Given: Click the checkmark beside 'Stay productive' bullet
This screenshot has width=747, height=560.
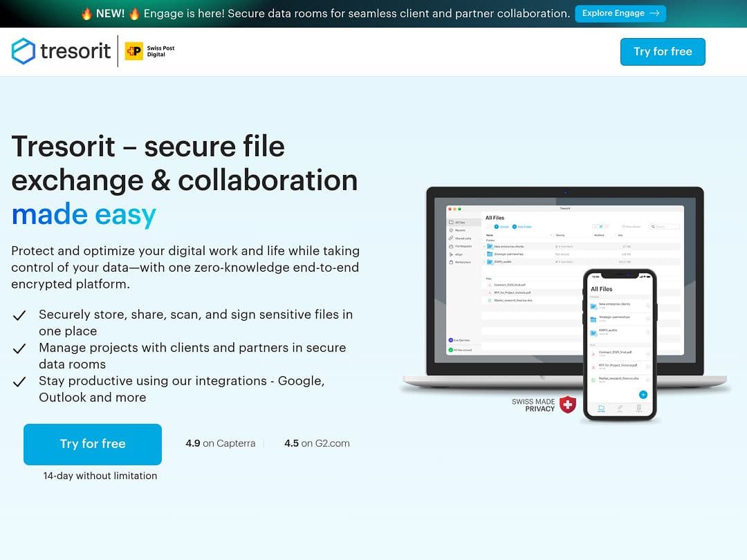Looking at the screenshot, I should pos(19,382).
